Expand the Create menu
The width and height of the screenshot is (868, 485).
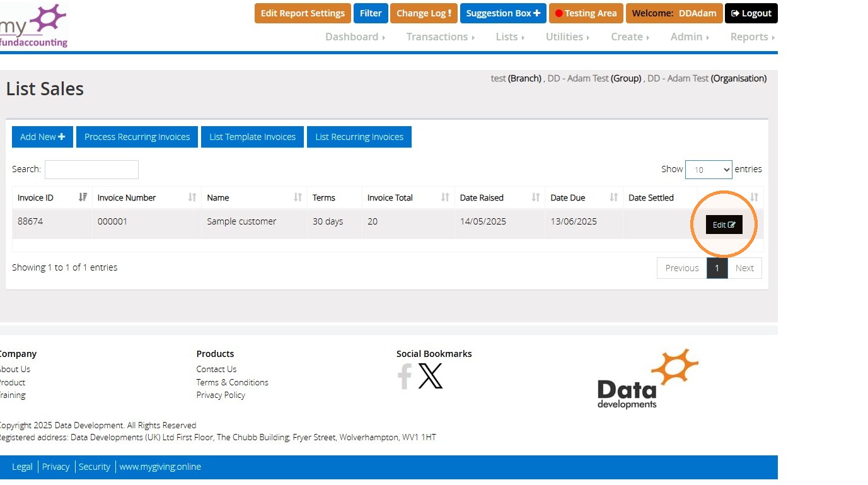(x=630, y=37)
